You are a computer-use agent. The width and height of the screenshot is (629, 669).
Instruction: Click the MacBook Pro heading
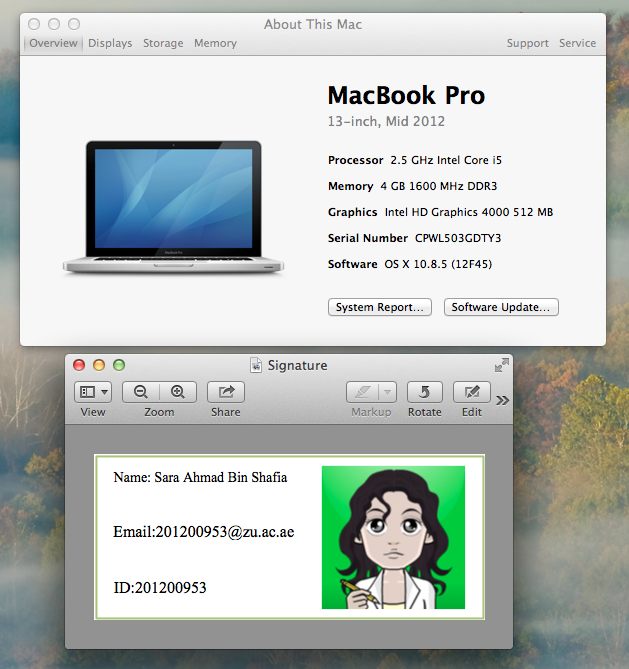[x=406, y=95]
